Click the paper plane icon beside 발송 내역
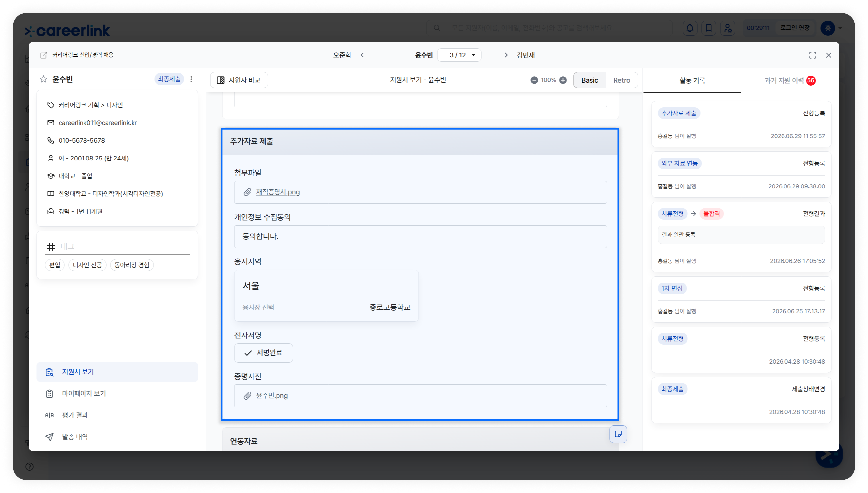The height and width of the screenshot is (493, 868). (49, 437)
